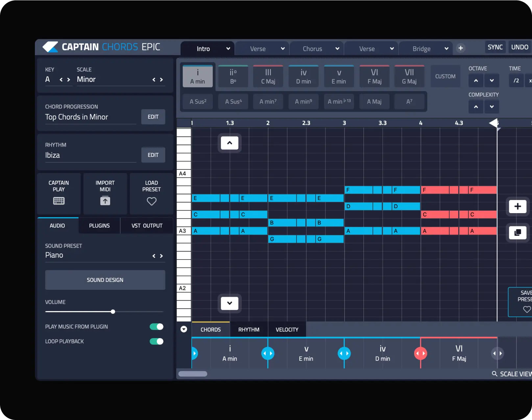Click the CUSTOM chord button
532x420 pixels.
445,76
